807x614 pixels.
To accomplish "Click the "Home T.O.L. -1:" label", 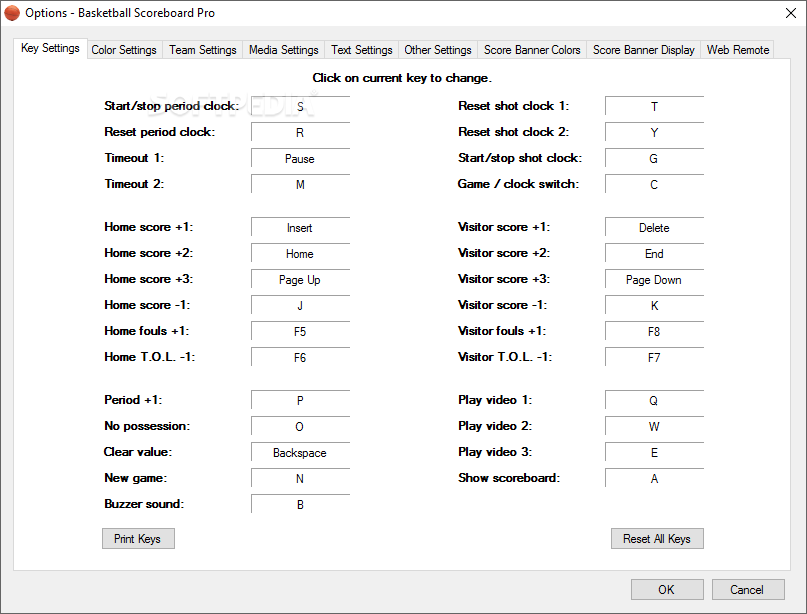I will click(x=150, y=357).
